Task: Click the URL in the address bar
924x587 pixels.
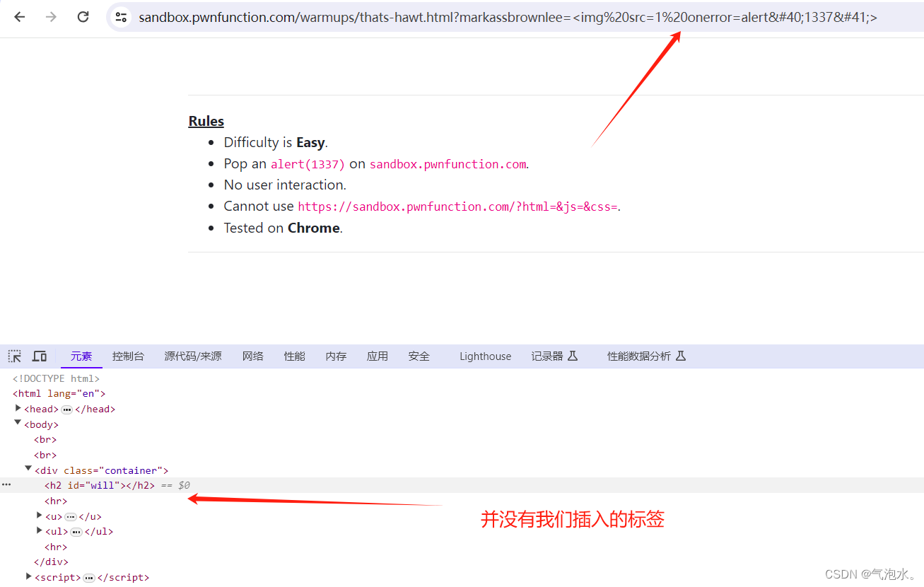Action: point(508,18)
